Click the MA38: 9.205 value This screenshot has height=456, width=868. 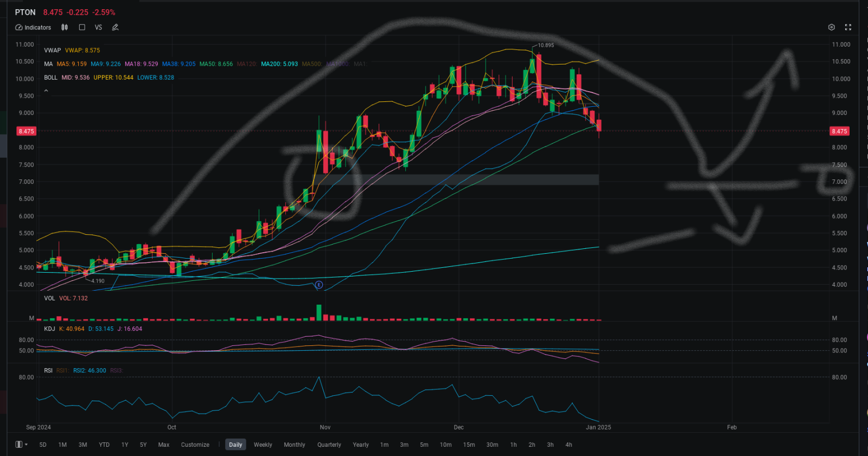179,64
